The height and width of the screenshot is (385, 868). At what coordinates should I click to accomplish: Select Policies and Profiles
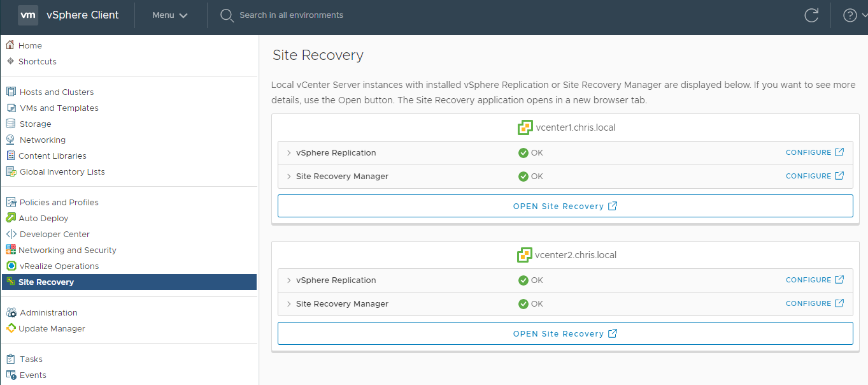pyautogui.click(x=59, y=202)
